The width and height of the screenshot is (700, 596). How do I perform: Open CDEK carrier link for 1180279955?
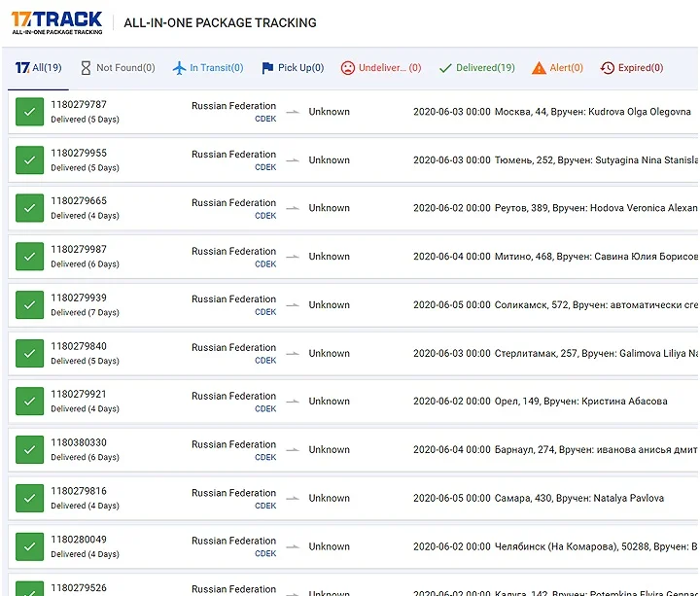coord(265,167)
